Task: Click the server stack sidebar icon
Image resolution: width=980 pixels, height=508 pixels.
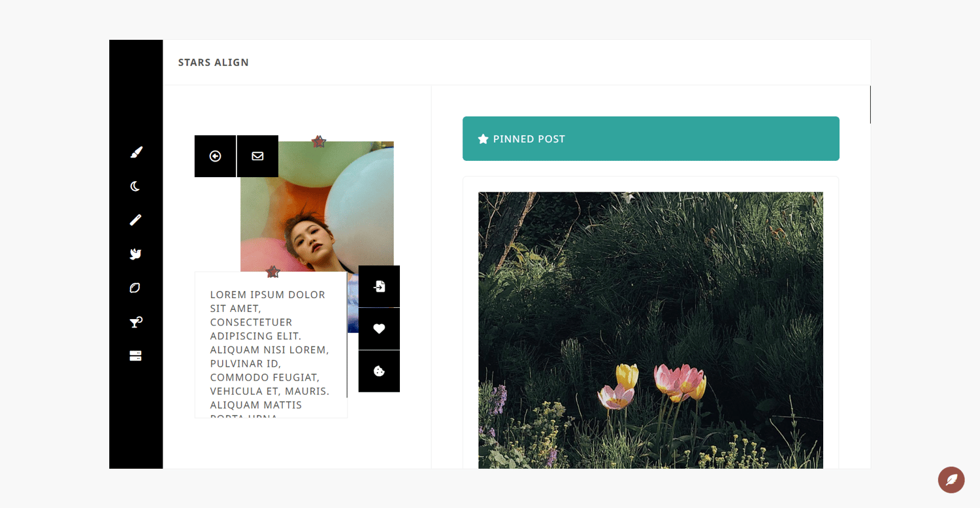Action: pos(136,356)
